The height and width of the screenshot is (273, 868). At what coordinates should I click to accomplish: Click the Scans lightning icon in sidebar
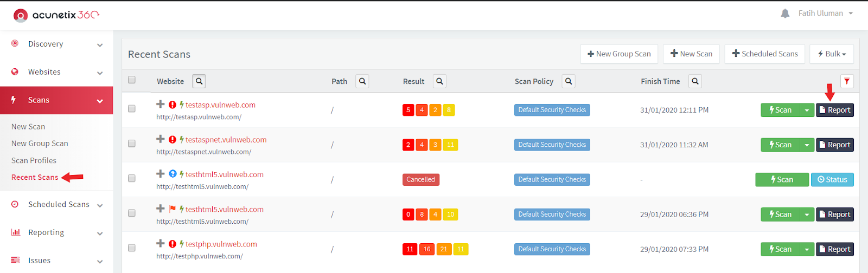14,100
